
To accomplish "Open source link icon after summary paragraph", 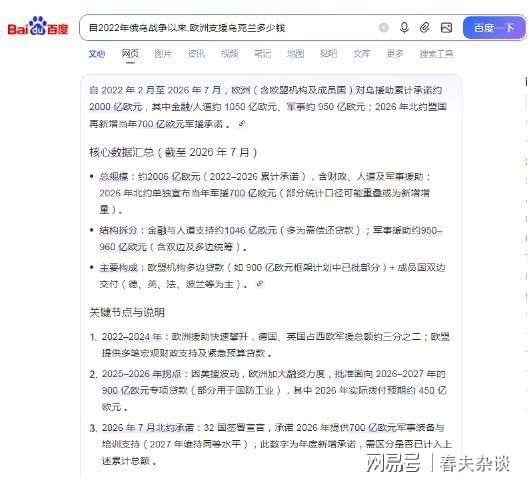I will tap(242, 124).
